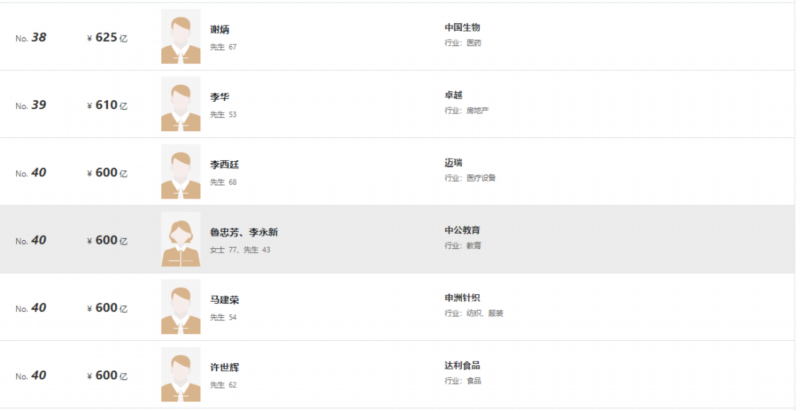Click the female avatar for 鲁忠芳、李永新
This screenshot has width=800, height=411.
pos(181,239)
